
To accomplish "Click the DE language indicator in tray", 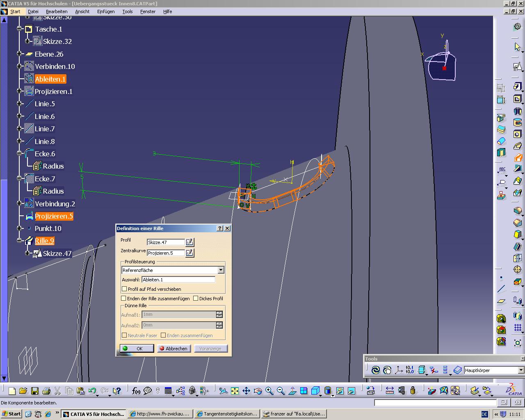I will (484, 414).
